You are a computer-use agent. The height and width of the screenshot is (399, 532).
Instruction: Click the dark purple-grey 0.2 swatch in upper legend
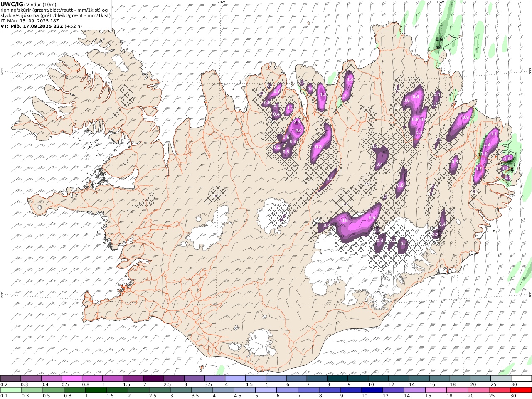11,379
